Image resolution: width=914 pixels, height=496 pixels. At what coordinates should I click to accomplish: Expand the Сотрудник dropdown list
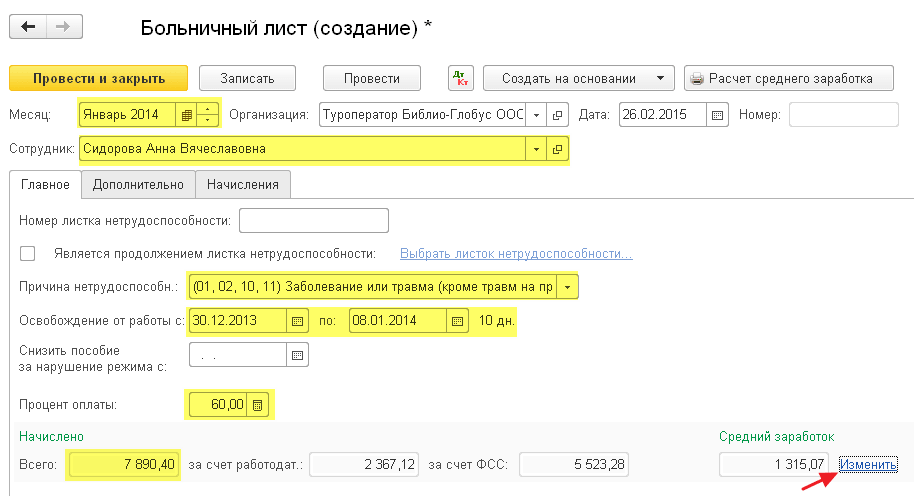coord(536,150)
